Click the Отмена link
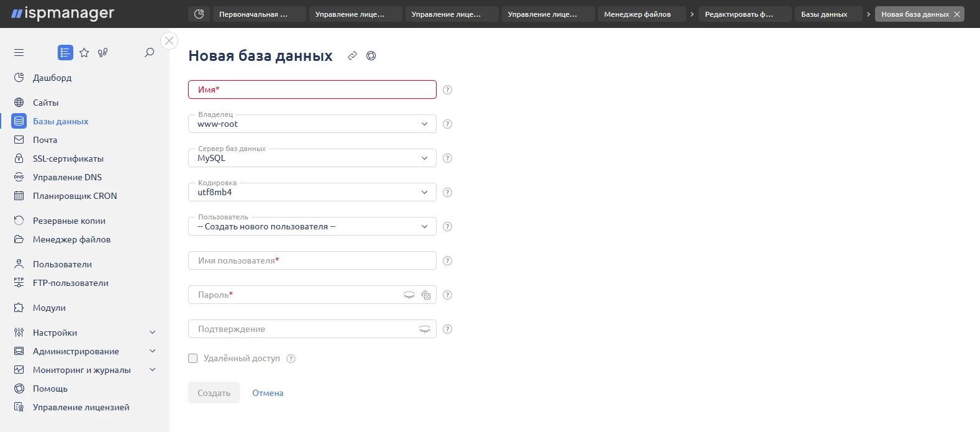Image resolution: width=980 pixels, height=432 pixels. [268, 393]
